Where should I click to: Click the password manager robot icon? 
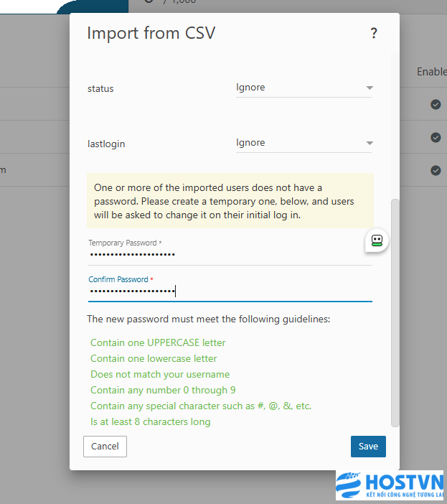(x=377, y=241)
